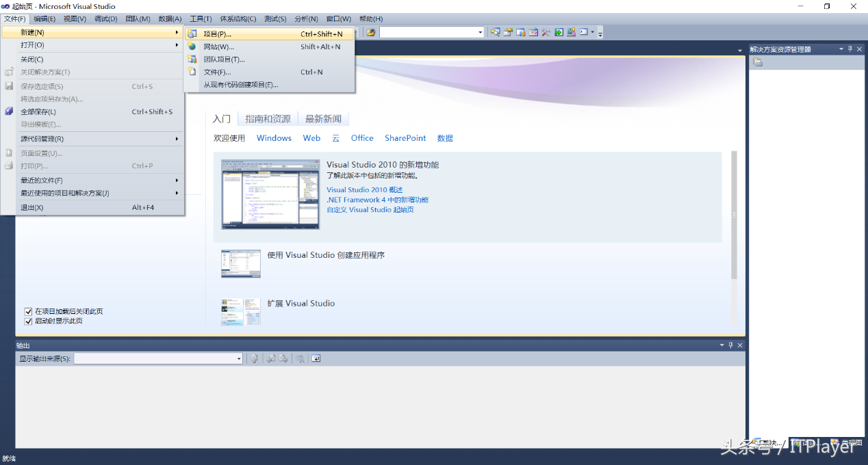Image resolution: width=868 pixels, height=465 pixels.
Task: Click the Go to Previous Message icon in Output
Action: point(271,358)
